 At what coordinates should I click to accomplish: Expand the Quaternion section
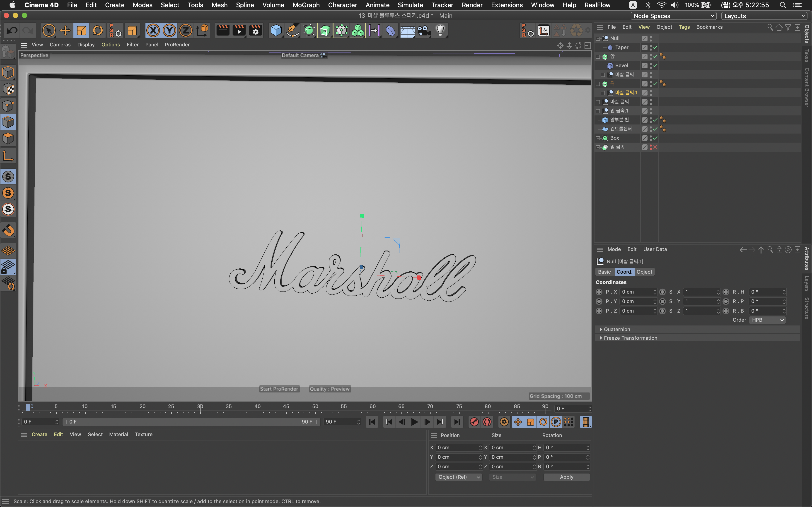point(617,329)
